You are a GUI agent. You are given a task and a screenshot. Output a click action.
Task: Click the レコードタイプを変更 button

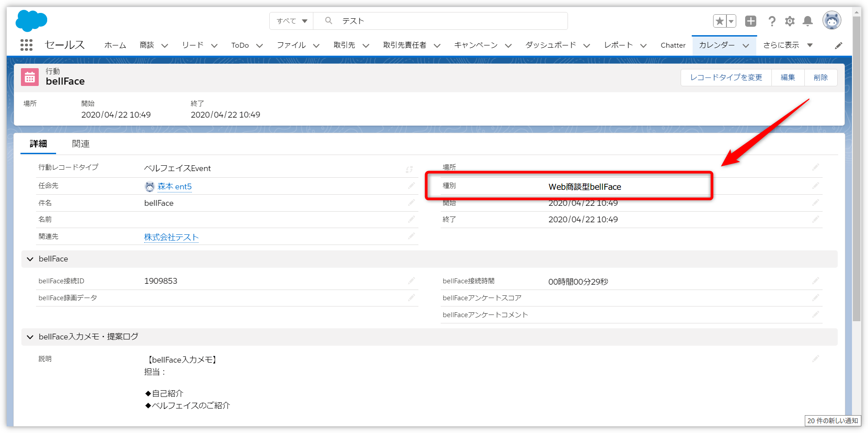(726, 78)
